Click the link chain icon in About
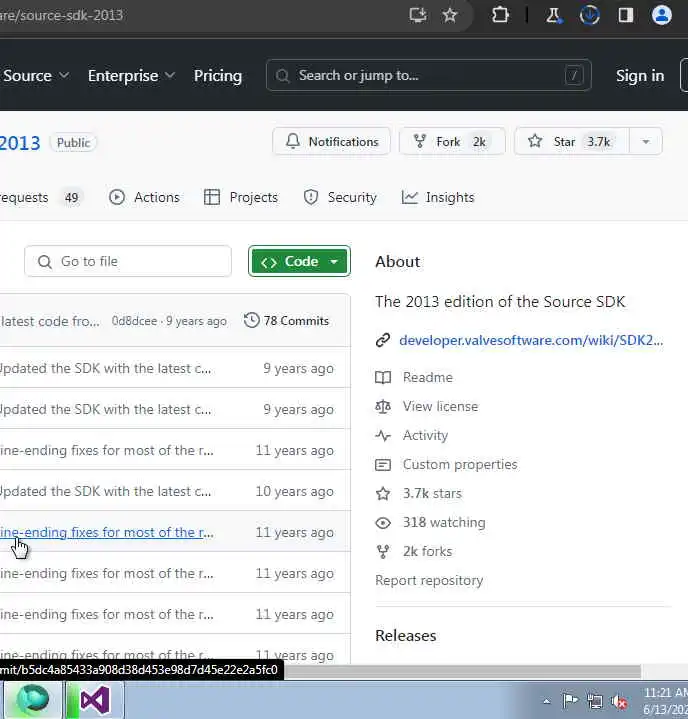 coord(383,340)
